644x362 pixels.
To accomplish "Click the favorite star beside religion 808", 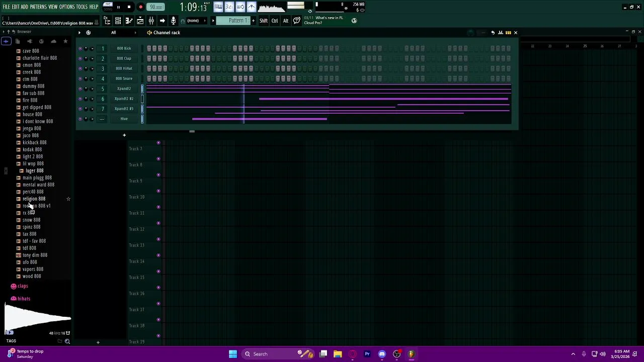I will point(68,199).
